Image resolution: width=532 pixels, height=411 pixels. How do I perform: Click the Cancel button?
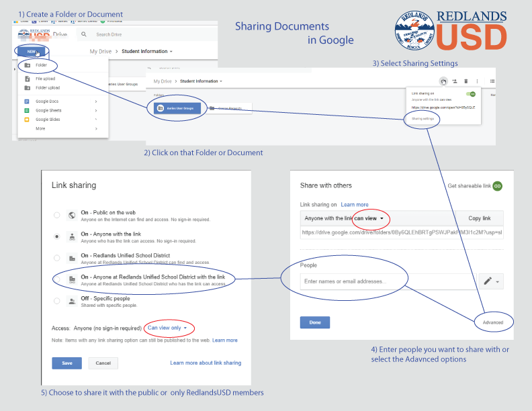click(103, 363)
